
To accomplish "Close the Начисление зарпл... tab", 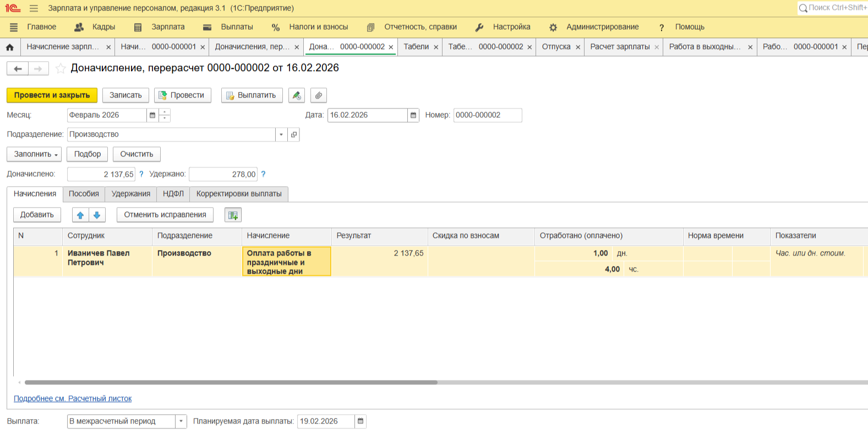I will [x=108, y=47].
